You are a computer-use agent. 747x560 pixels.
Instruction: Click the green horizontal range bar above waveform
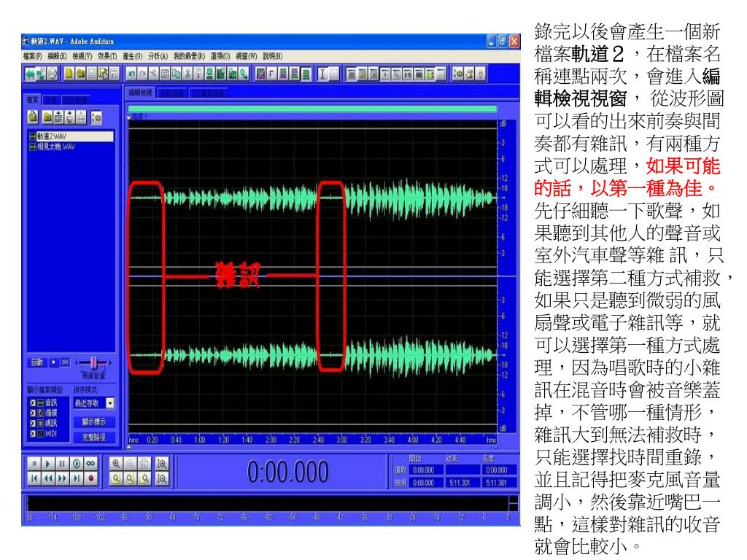[x=313, y=109]
